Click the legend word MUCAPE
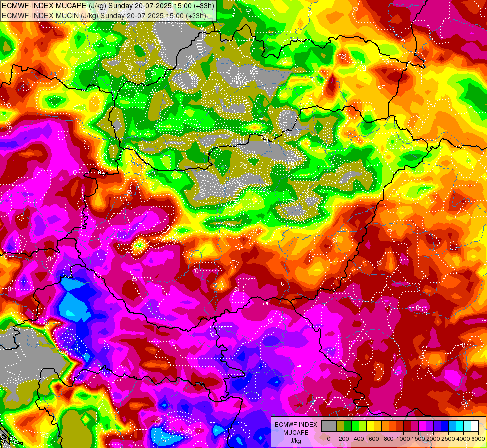Viewport: 487px width, 448px height. tap(296, 433)
